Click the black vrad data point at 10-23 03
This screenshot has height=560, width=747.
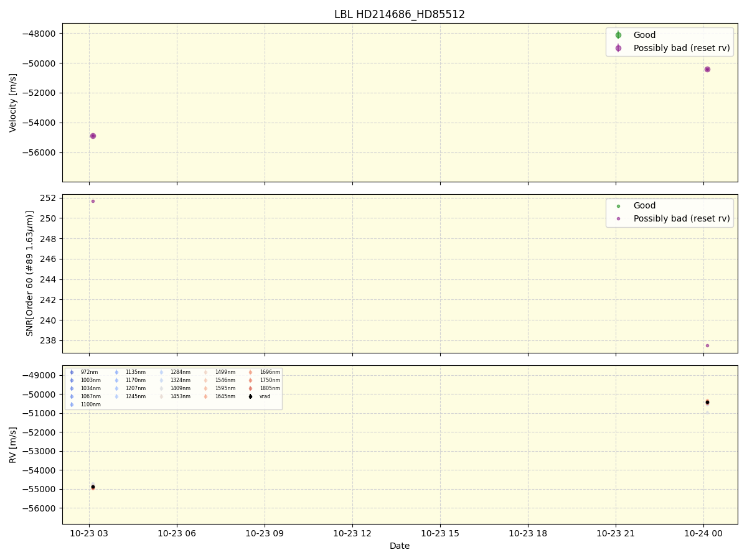[x=92, y=487]
